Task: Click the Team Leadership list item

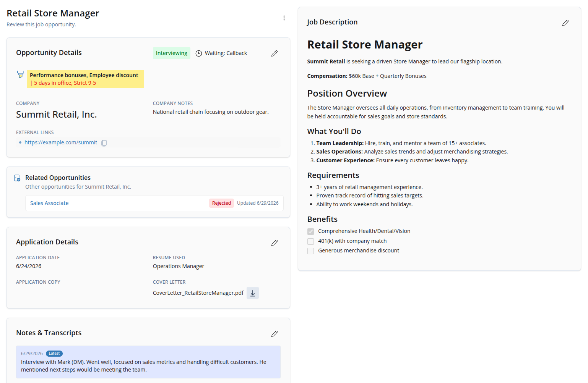Action: 401,143
